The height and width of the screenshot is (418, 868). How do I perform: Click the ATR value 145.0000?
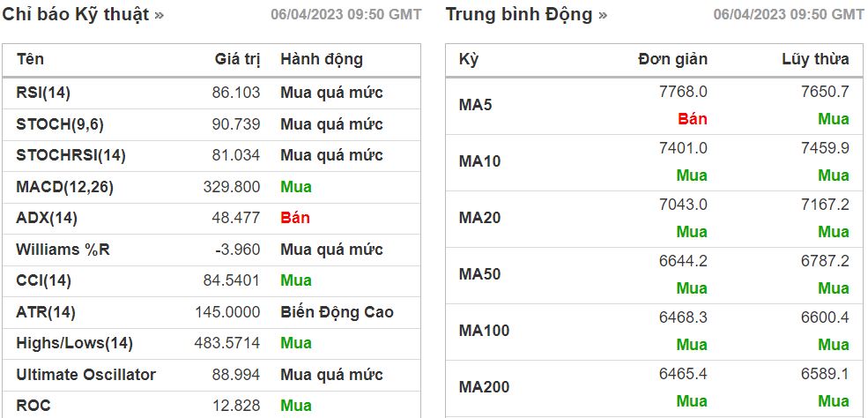pyautogui.click(x=227, y=311)
